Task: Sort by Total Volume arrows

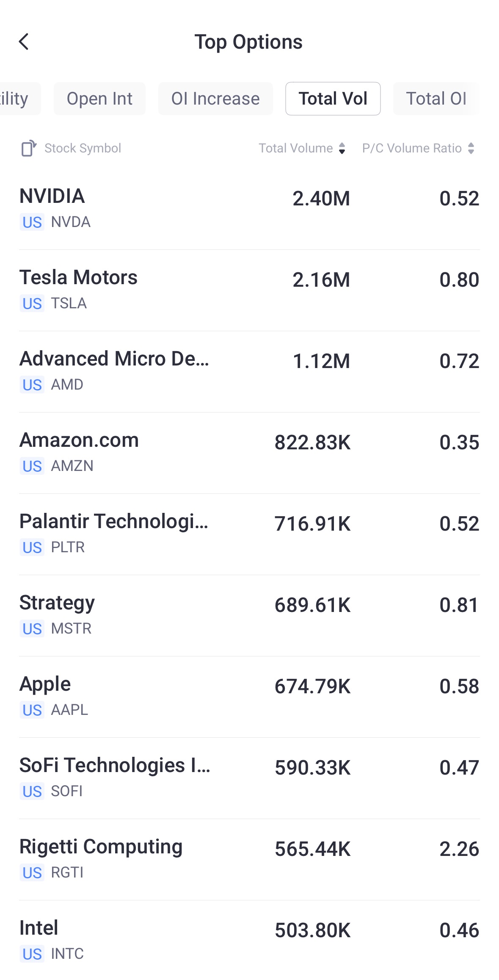Action: (342, 148)
